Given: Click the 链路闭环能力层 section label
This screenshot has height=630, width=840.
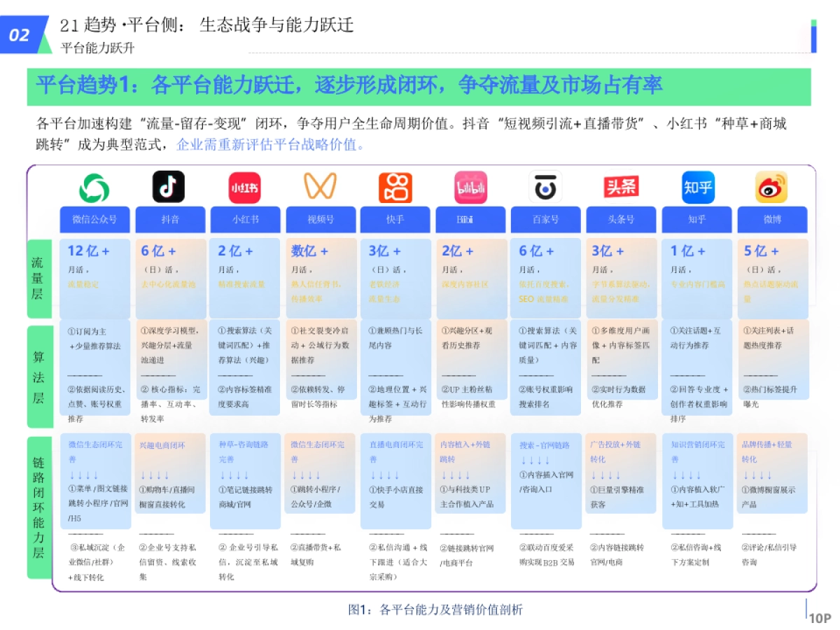Looking at the screenshot, I should pos(40,507).
